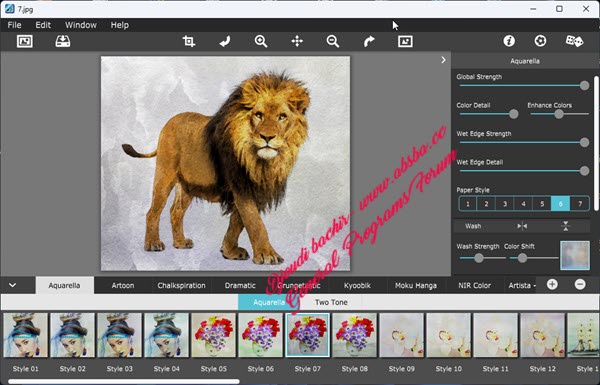Adjust the Enhance Colors slider handle

pyautogui.click(x=559, y=114)
